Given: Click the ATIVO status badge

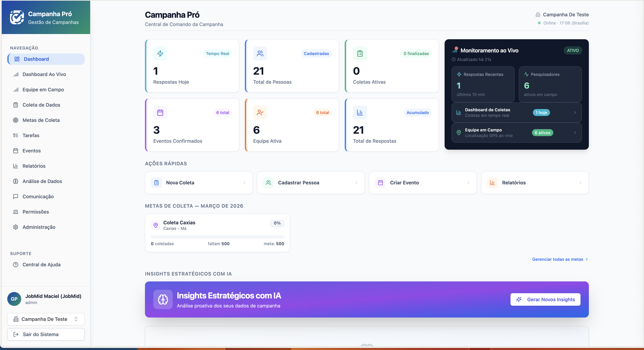Looking at the screenshot, I should pyautogui.click(x=573, y=51).
